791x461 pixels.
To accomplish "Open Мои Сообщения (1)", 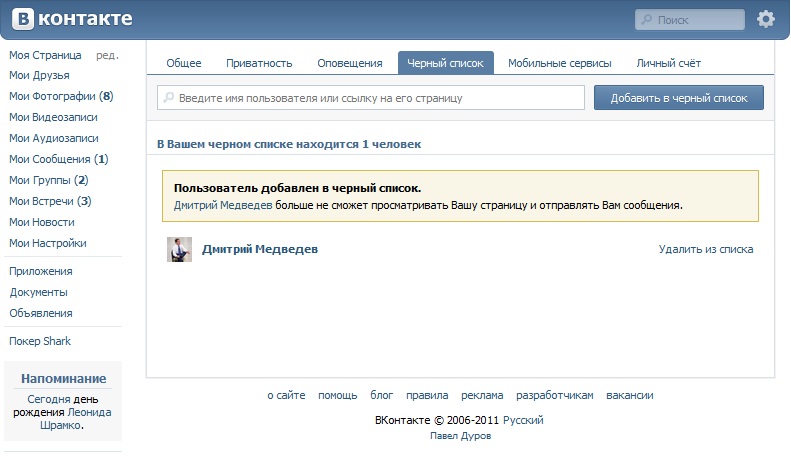I will pos(59,159).
